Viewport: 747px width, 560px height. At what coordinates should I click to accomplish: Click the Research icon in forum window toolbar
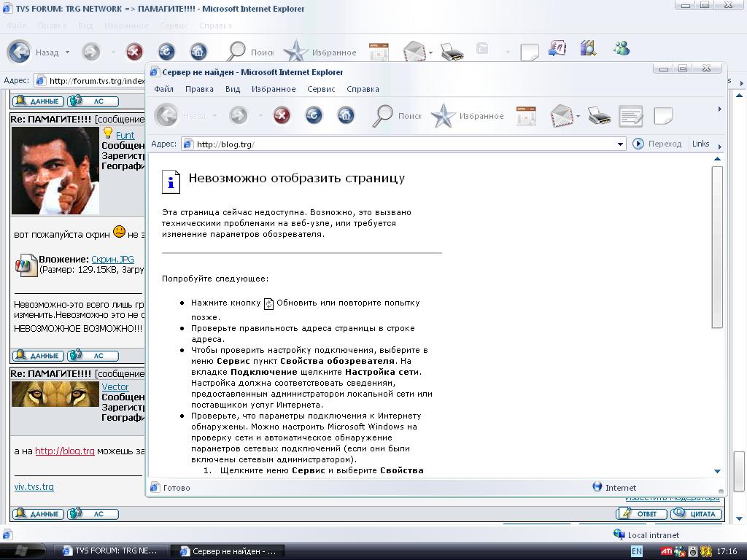point(588,50)
